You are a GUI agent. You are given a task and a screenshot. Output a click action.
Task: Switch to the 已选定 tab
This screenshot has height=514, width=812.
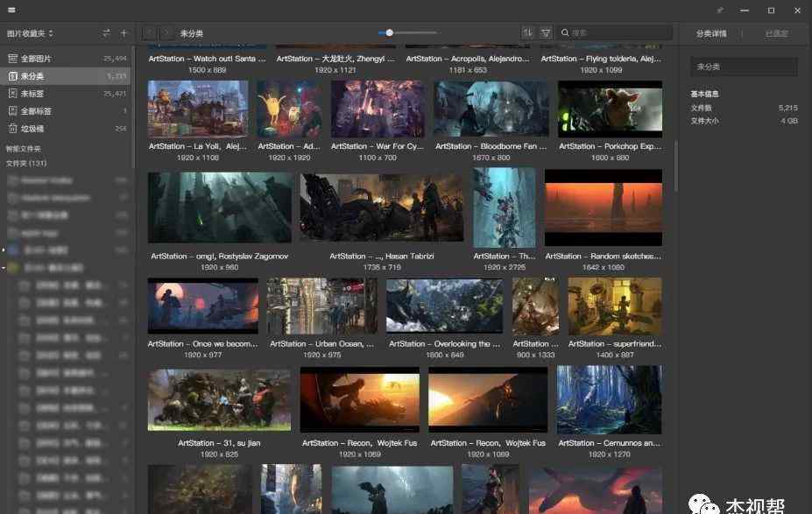point(776,33)
